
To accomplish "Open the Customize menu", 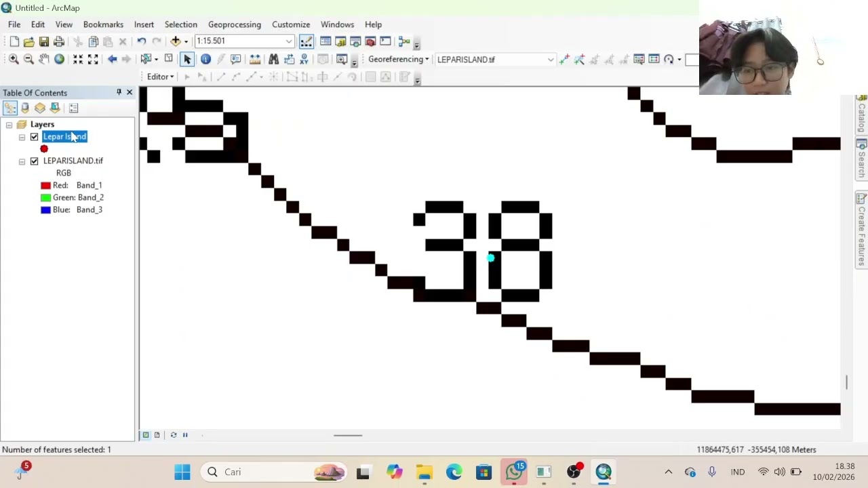I will pos(291,24).
